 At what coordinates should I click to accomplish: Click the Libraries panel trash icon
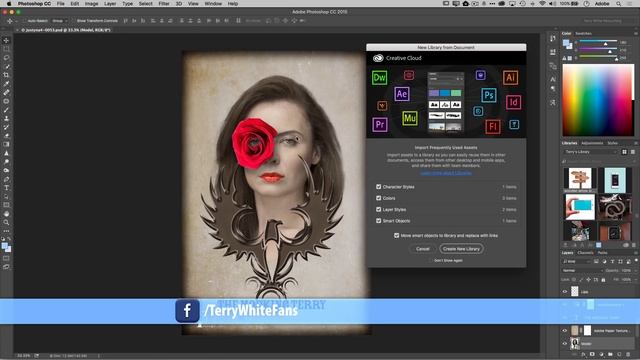pos(634,245)
